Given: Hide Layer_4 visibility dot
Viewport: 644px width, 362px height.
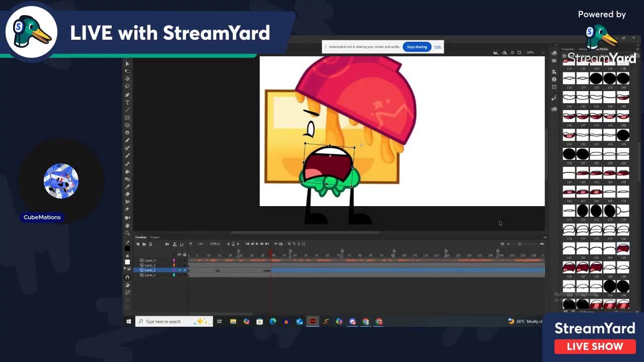Looking at the screenshot, I should [x=180, y=260].
